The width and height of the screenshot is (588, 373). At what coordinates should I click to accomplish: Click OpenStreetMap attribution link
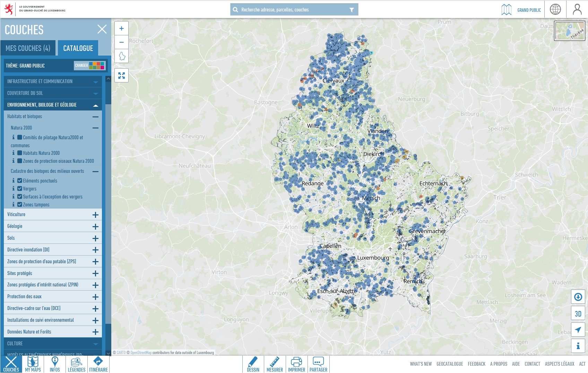click(141, 353)
